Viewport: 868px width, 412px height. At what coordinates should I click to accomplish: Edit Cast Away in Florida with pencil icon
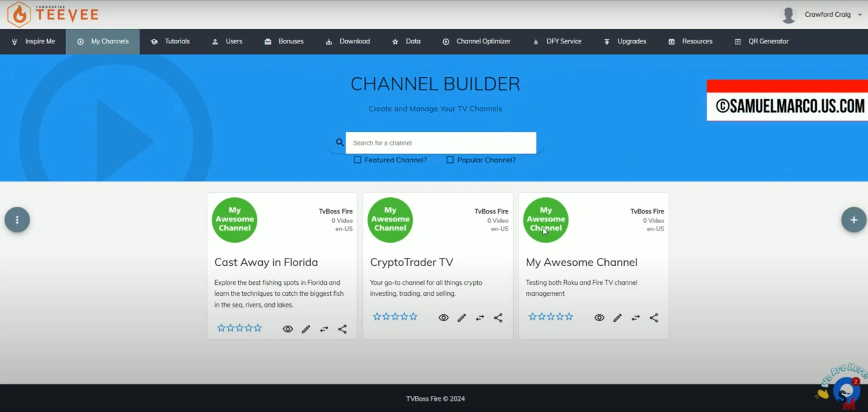click(x=306, y=329)
